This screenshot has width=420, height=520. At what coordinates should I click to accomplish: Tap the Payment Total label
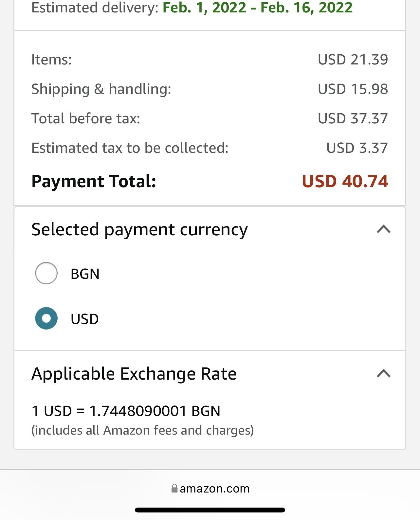pyautogui.click(x=94, y=181)
